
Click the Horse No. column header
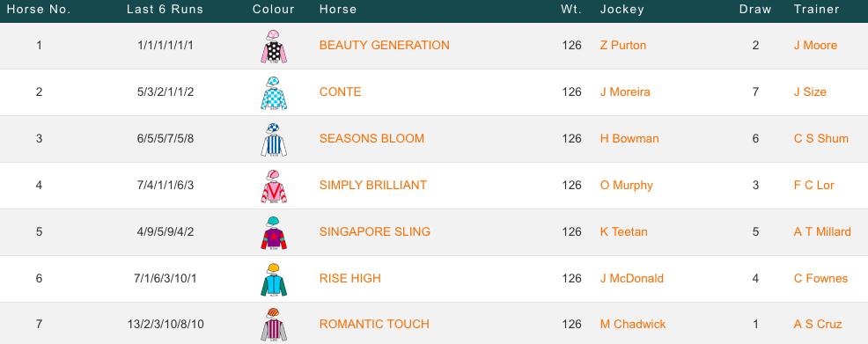tap(39, 10)
